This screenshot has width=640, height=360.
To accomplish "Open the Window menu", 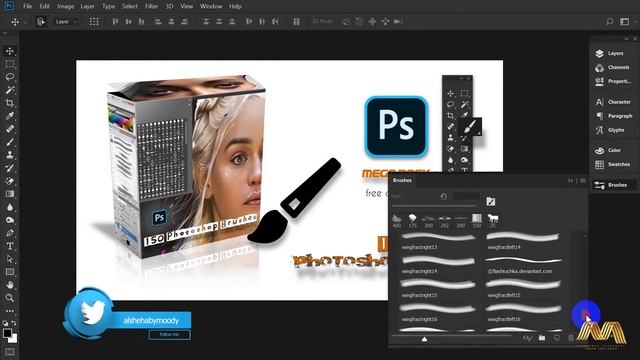I will coord(211,6).
